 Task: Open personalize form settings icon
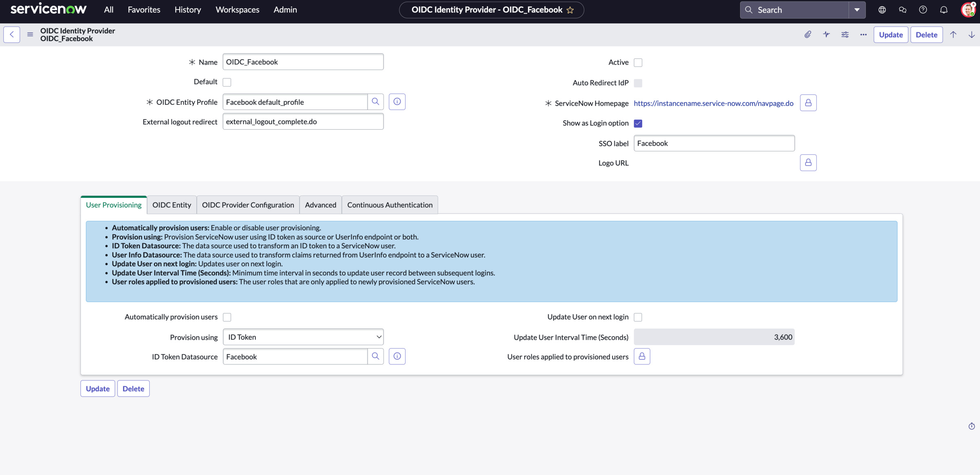point(845,35)
